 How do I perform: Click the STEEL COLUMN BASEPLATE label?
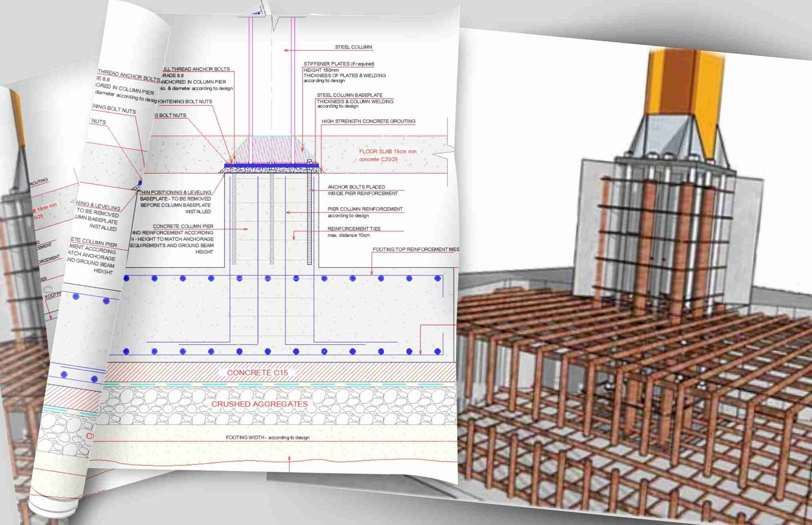point(350,96)
